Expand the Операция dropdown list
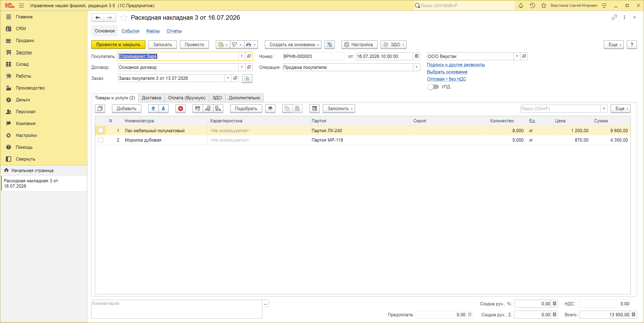The image size is (644, 323). [x=416, y=67]
